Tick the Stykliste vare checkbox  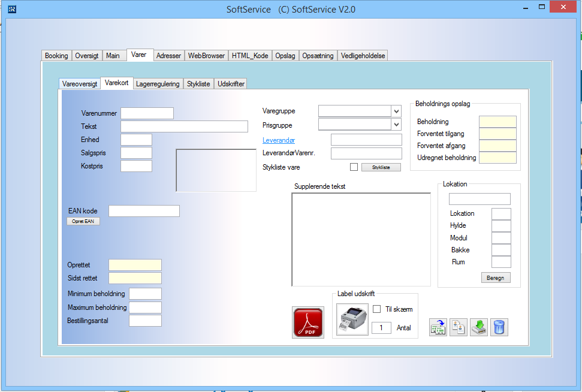[354, 167]
